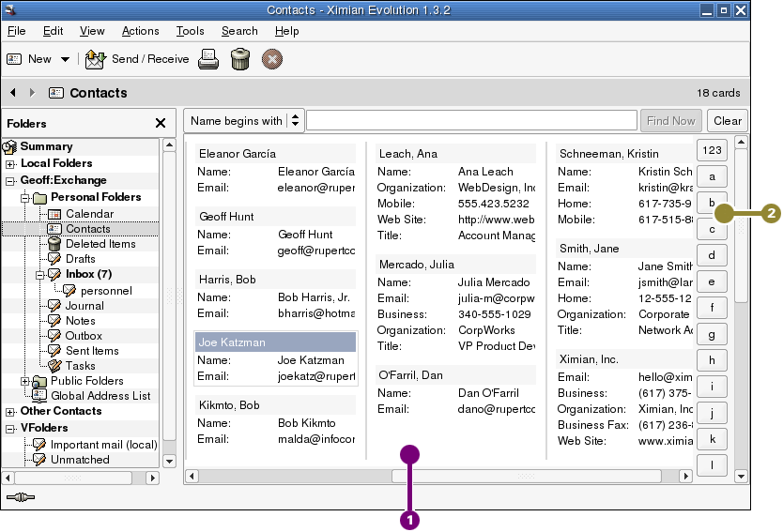Open the Calendar folder
This screenshot has height=532, width=783.
(89, 214)
